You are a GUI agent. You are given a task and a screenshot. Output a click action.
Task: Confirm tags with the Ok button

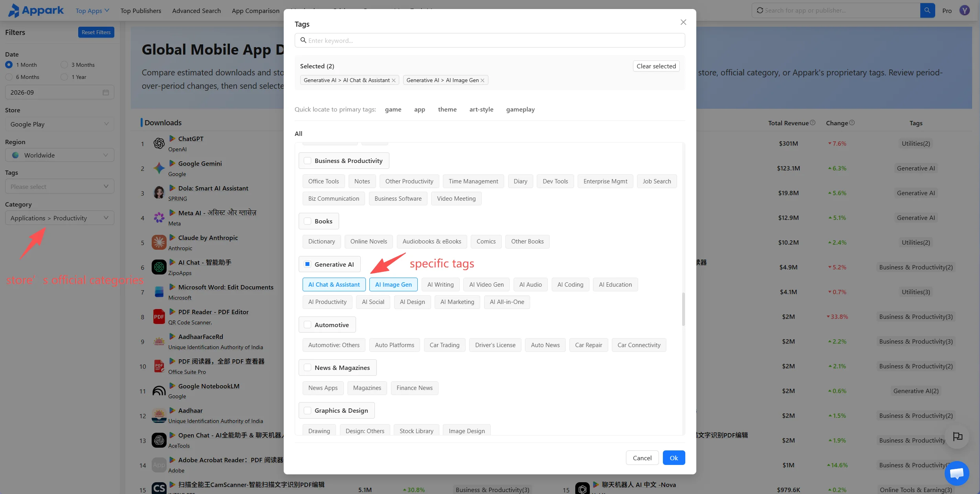click(674, 458)
